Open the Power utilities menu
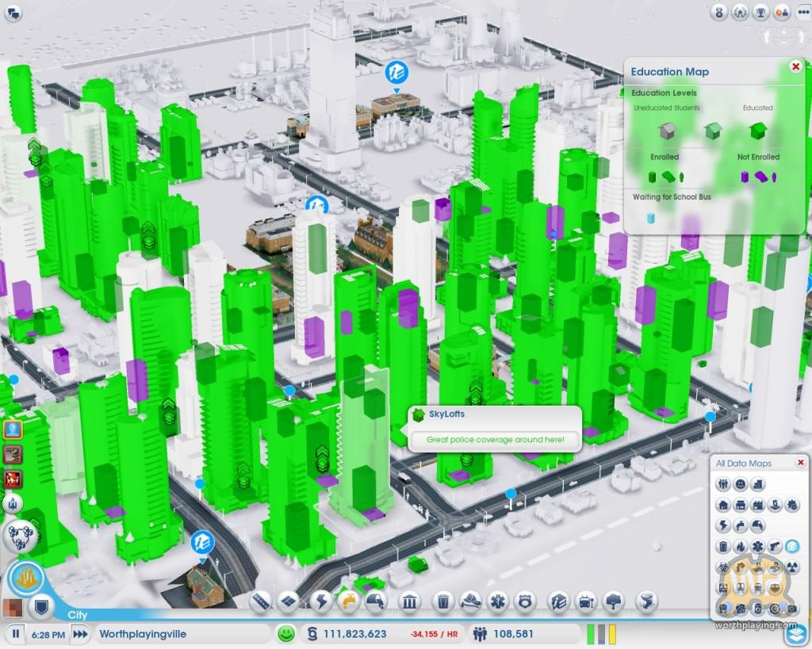The image size is (812, 649). 321,602
